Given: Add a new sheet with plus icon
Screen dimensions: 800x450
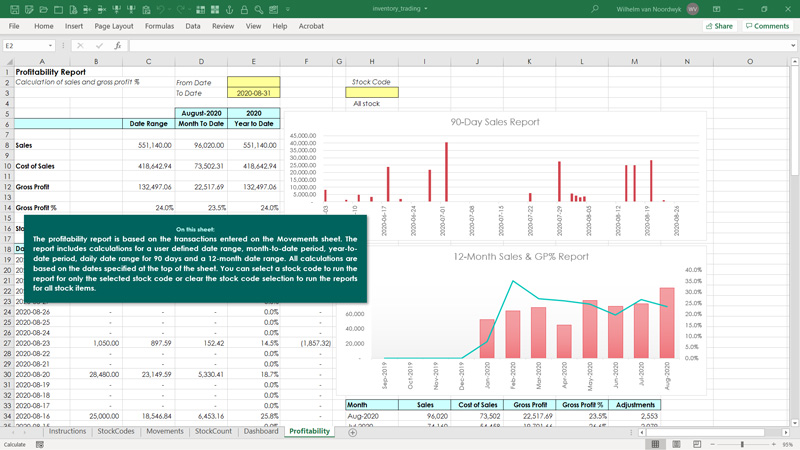Looking at the screenshot, I should coord(352,432).
